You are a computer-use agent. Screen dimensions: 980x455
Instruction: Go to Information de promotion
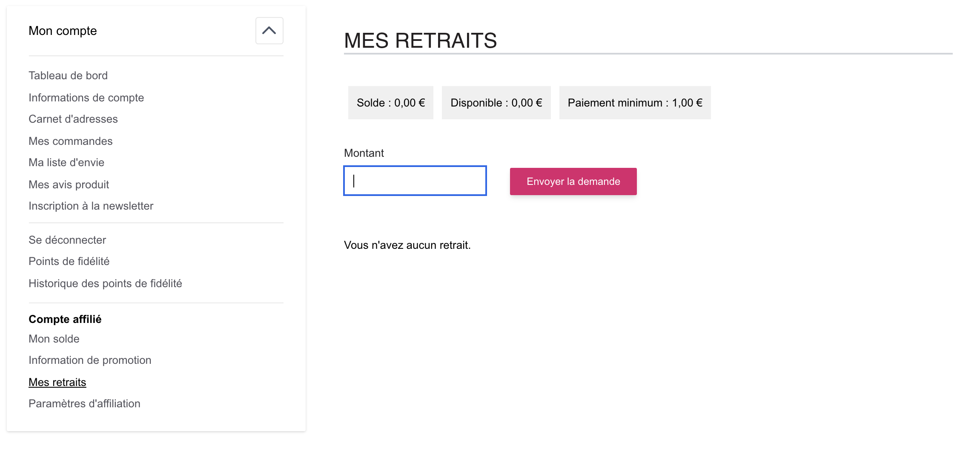tap(90, 360)
